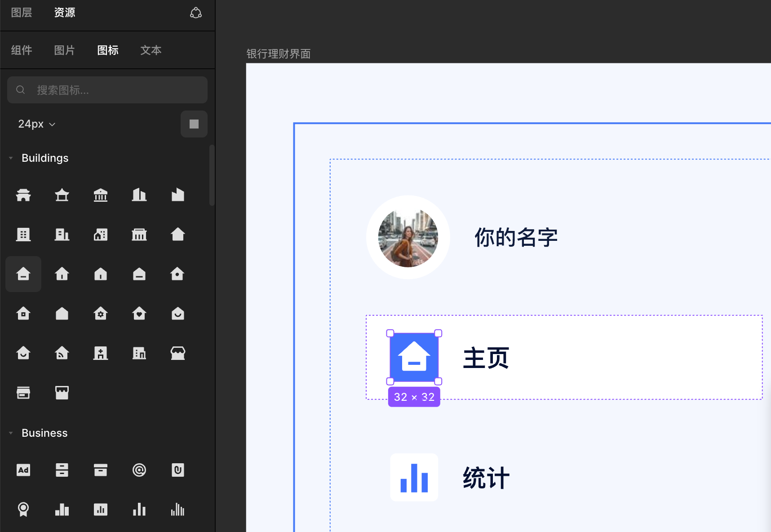Pick the eaveless house icon with vertical door slit
This screenshot has height=532, width=771.
point(101,274)
